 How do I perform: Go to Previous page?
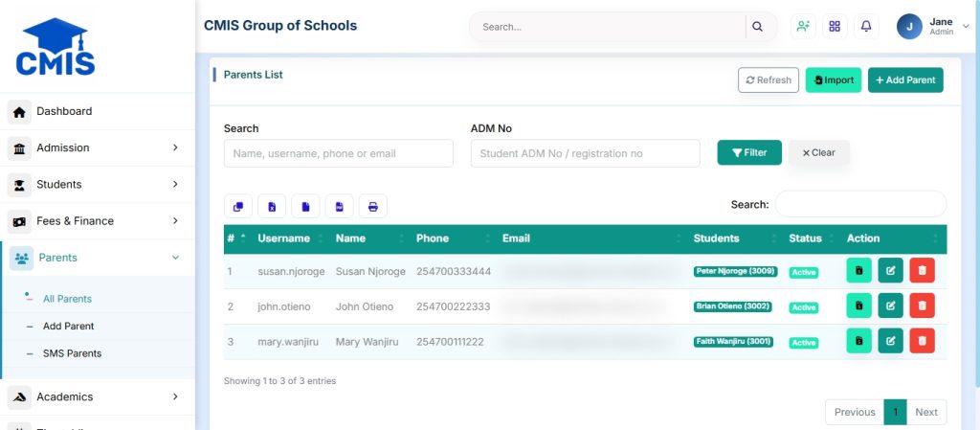pyautogui.click(x=855, y=412)
